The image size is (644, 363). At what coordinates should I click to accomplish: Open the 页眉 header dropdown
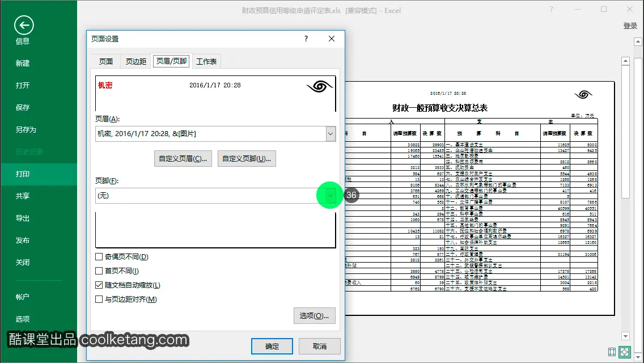click(x=331, y=134)
